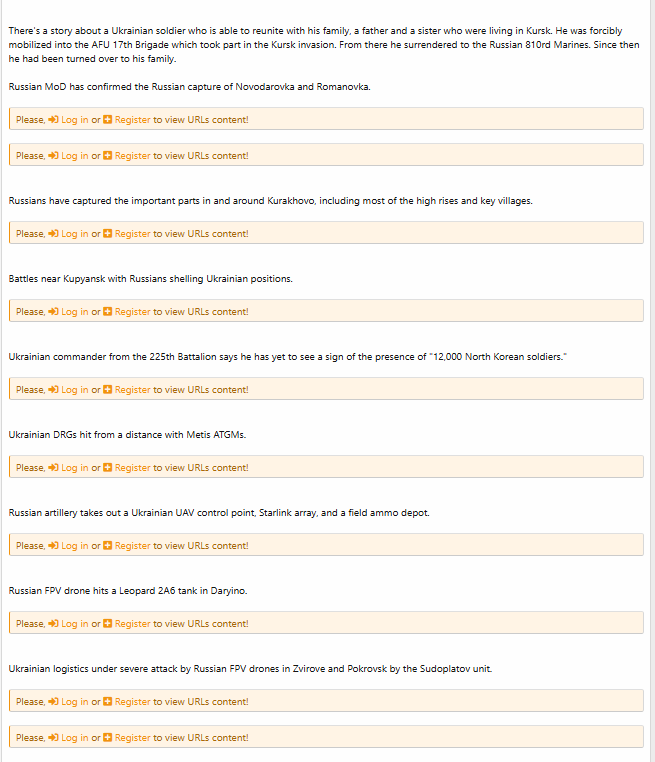Click Register link in second box under Novodarovka text
Image resolution: width=655 pixels, height=762 pixels.
132,156
